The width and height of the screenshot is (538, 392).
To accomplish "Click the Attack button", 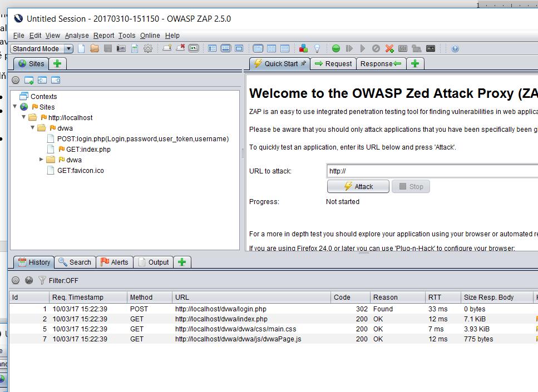I will (358, 187).
